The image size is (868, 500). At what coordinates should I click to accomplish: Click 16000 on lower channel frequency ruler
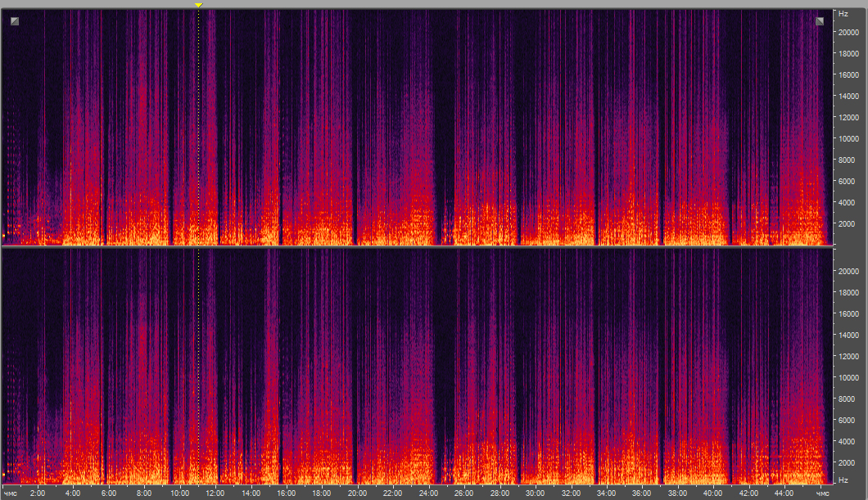point(847,314)
